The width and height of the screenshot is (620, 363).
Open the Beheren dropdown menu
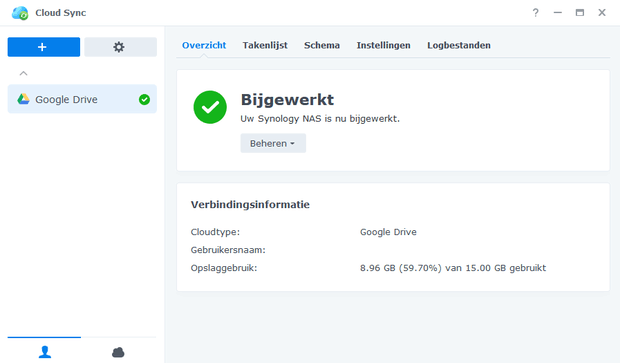[273, 143]
